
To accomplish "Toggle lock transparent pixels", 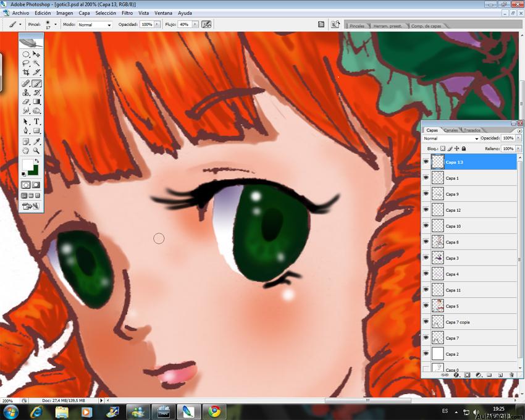I will coord(443,148).
